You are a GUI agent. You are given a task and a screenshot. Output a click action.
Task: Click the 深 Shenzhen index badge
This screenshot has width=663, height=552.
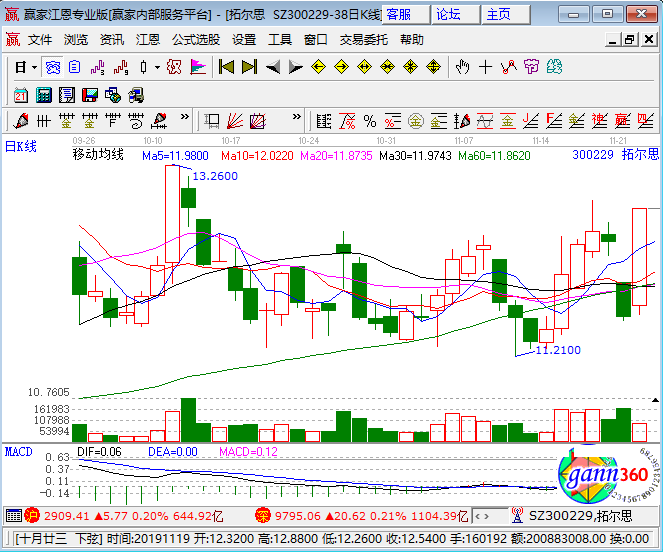pyautogui.click(x=263, y=516)
